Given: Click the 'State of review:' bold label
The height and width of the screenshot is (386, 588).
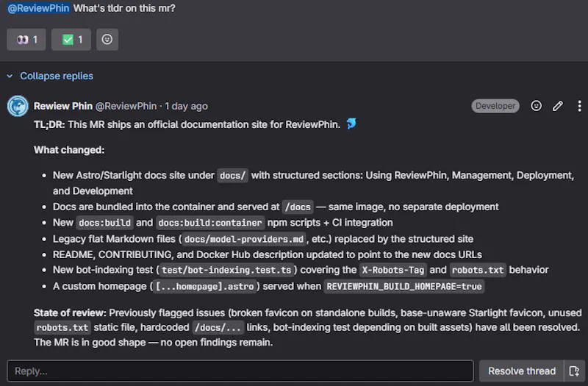Looking at the screenshot, I should tap(70, 313).
